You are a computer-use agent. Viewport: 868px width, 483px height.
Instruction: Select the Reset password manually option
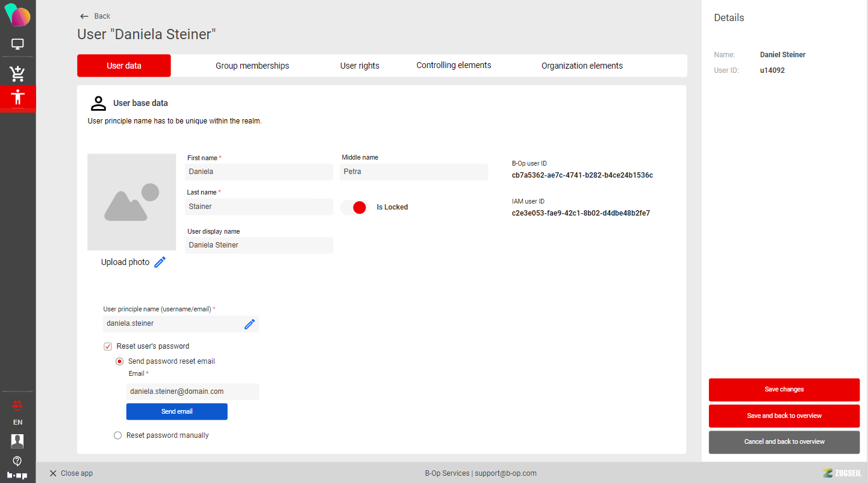click(118, 435)
